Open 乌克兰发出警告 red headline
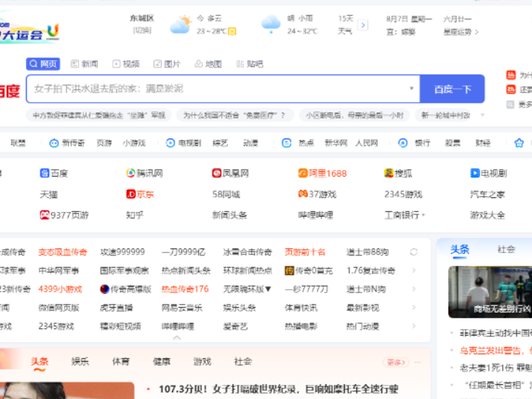Viewport: 532px width, 399px height. coord(495,350)
